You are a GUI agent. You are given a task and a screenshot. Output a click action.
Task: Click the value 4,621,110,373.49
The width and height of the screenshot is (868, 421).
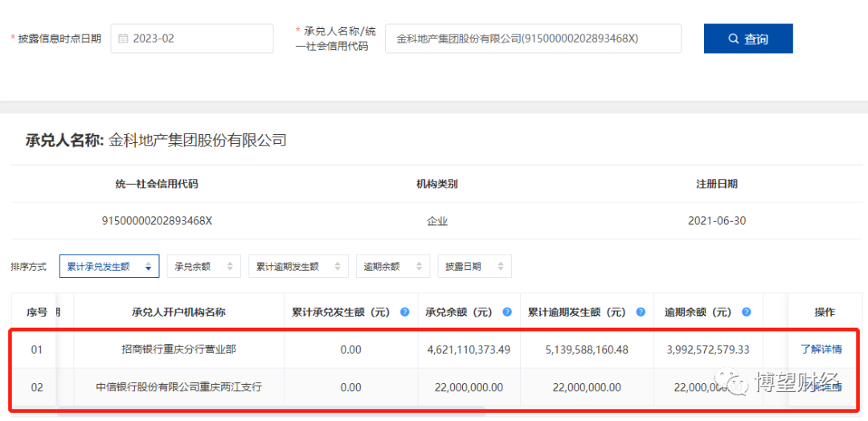(469, 349)
